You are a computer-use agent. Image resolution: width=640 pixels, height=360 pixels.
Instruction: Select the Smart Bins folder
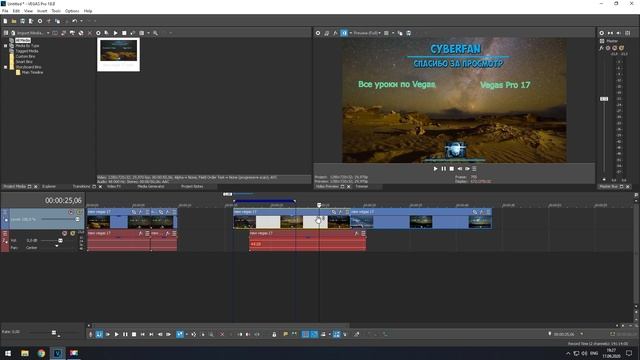coord(24,62)
